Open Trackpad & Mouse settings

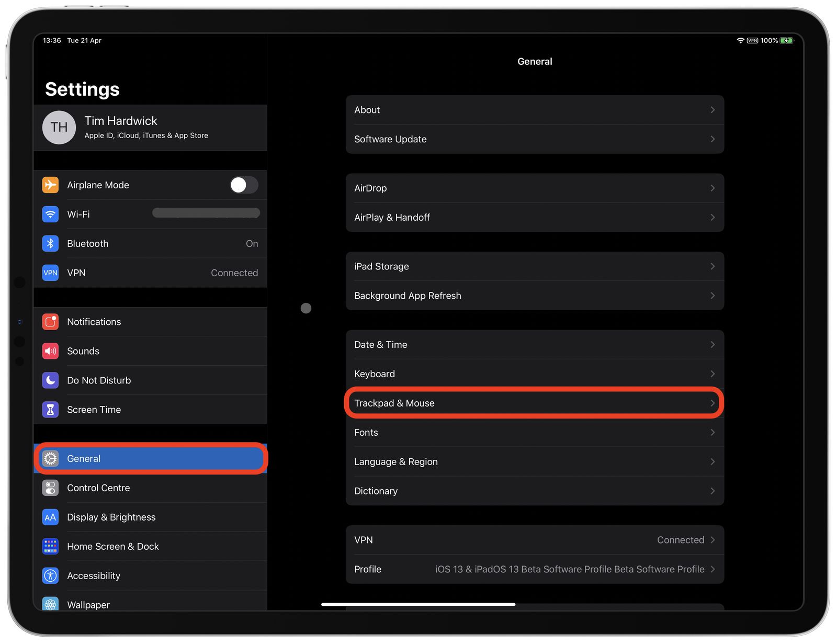(x=535, y=403)
